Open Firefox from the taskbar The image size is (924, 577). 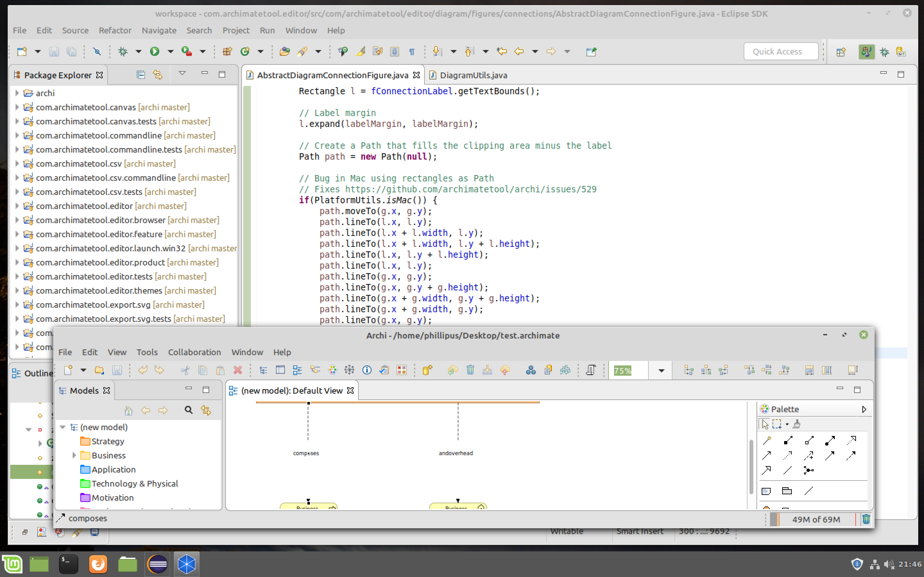point(98,564)
